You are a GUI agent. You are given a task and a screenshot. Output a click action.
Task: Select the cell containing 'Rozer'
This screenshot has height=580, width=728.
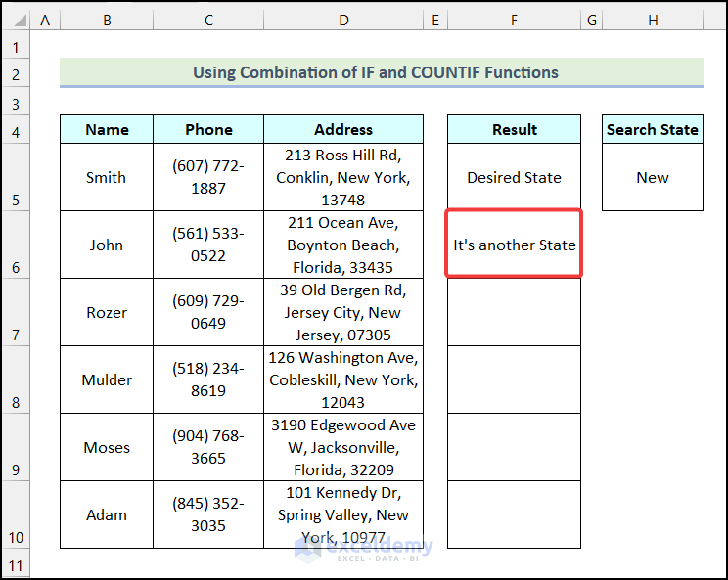[x=107, y=312]
